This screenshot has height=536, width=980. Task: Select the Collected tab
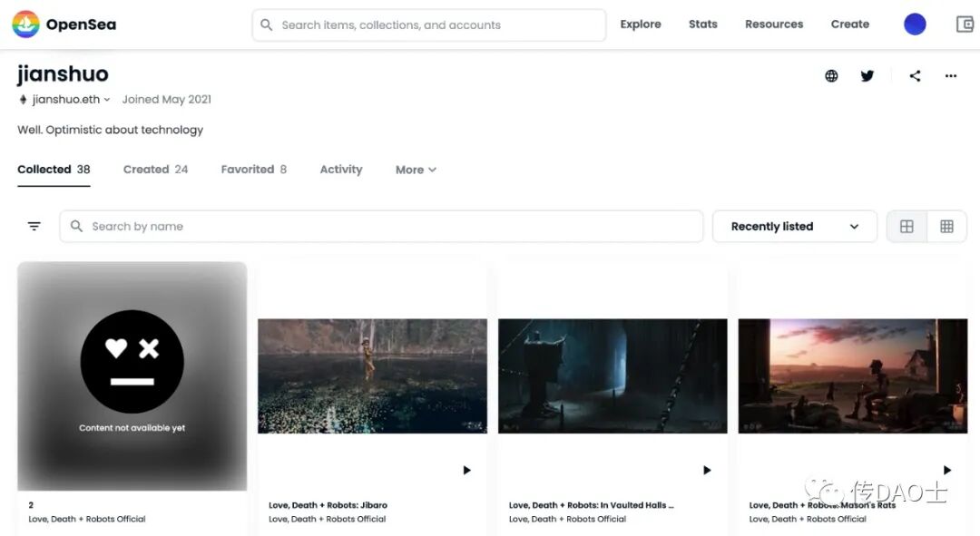54,170
